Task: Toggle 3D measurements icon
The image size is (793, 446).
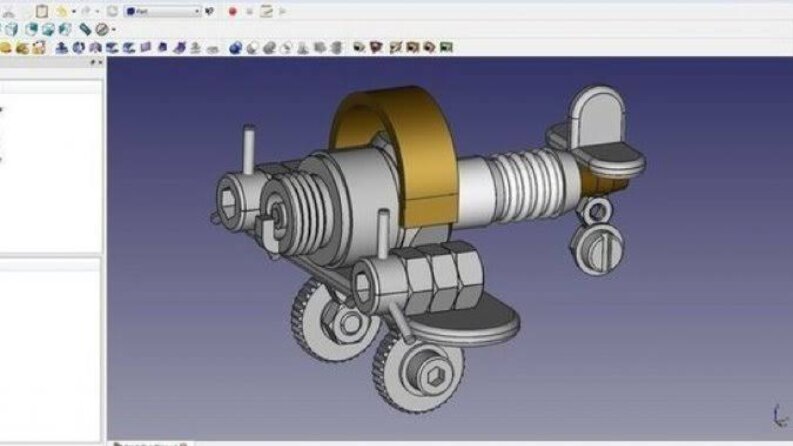Action: (x=429, y=48)
